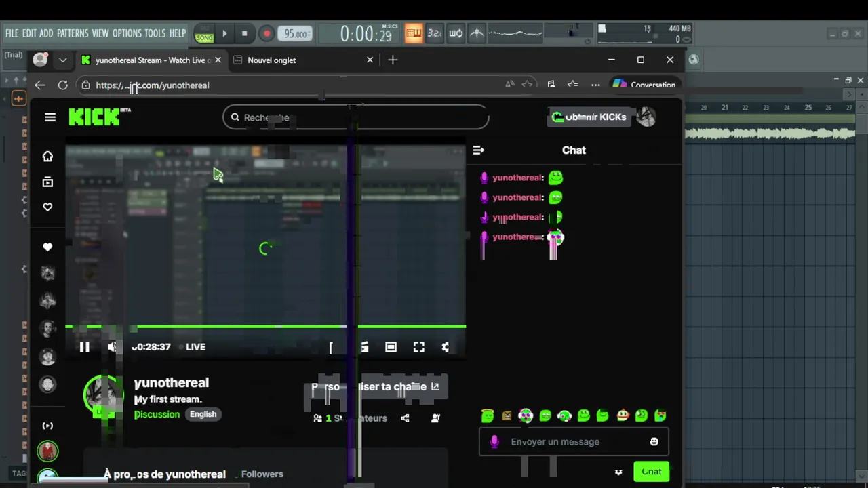
Task: Expand the browser tab search chevron
Action: pyautogui.click(x=62, y=60)
